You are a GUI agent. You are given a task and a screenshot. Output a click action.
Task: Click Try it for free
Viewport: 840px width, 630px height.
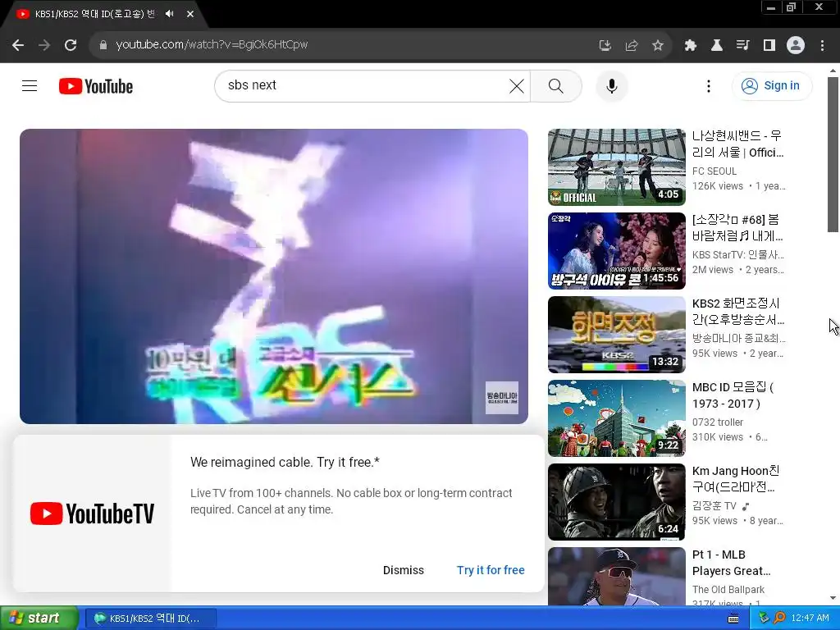(x=491, y=570)
